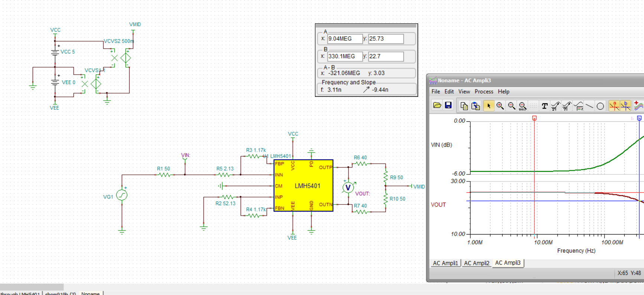Open the sbom919b (3) schematic tab
Screen dimensions: 644x295
tap(61, 293)
